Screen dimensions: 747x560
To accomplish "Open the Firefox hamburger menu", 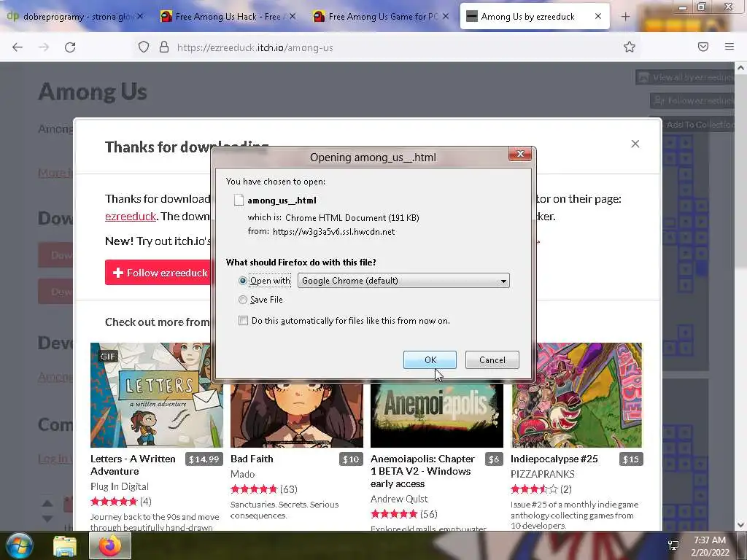I will [x=729, y=47].
